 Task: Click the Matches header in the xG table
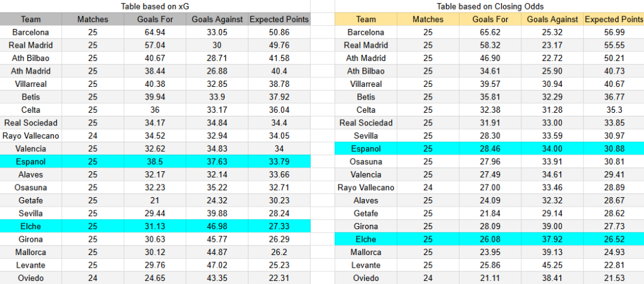(92, 20)
